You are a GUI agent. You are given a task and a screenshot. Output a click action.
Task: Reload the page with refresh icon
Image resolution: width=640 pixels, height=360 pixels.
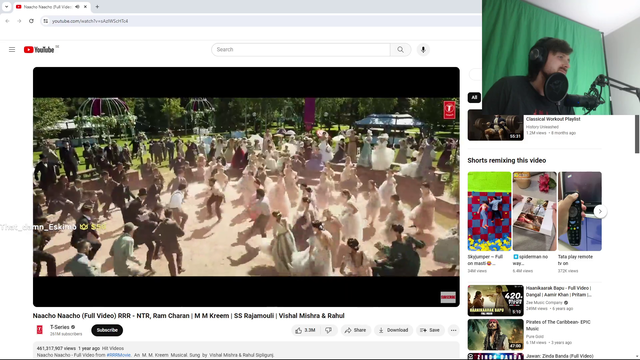(x=31, y=21)
